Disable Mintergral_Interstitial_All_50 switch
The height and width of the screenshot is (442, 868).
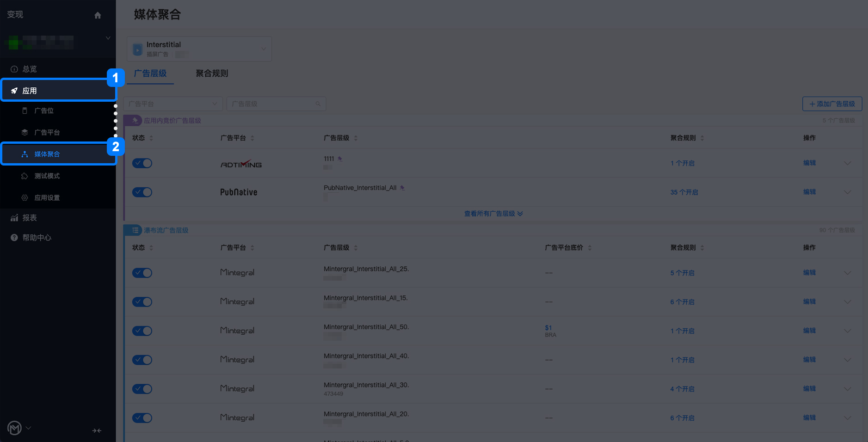(142, 331)
